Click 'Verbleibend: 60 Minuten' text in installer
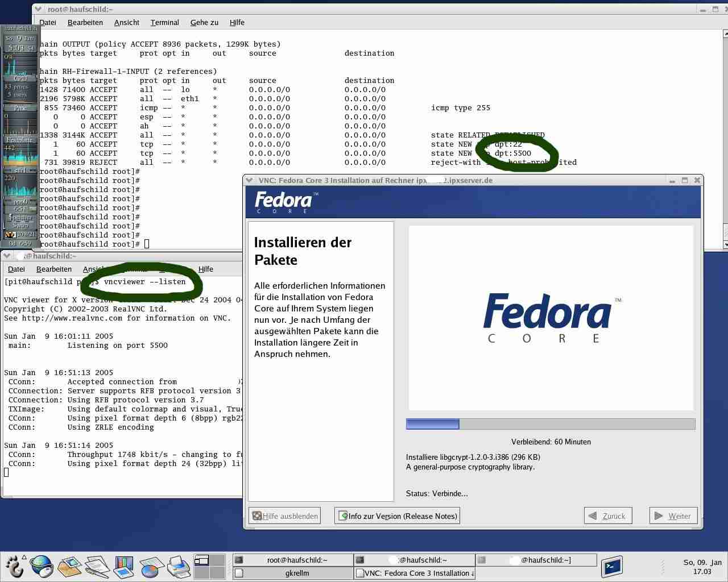 click(x=551, y=442)
